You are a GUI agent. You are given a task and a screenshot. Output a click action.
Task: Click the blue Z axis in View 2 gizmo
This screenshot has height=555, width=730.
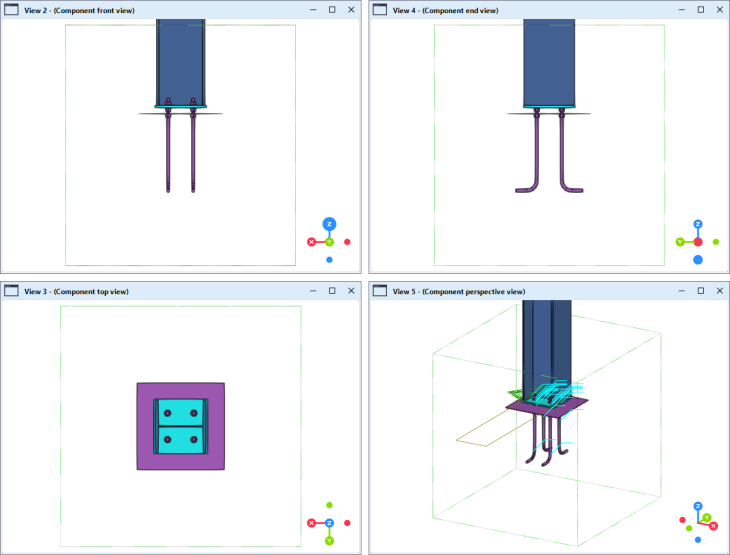coord(330,224)
